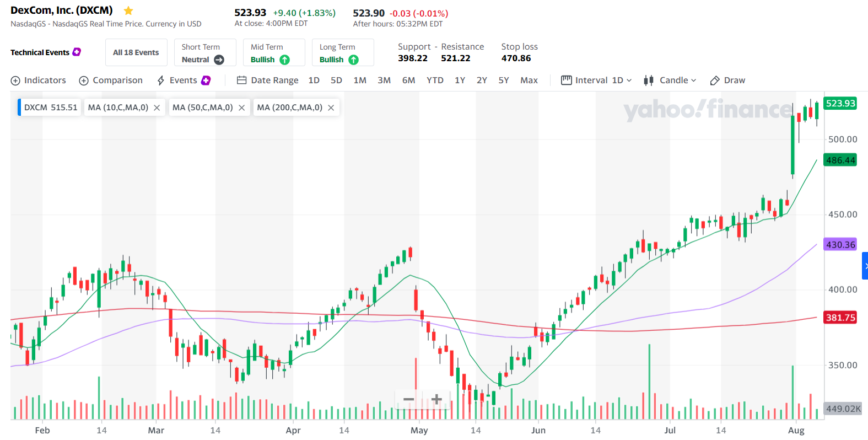The width and height of the screenshot is (868, 440).
Task: Click the Events lightning bolt icon
Action: click(161, 81)
